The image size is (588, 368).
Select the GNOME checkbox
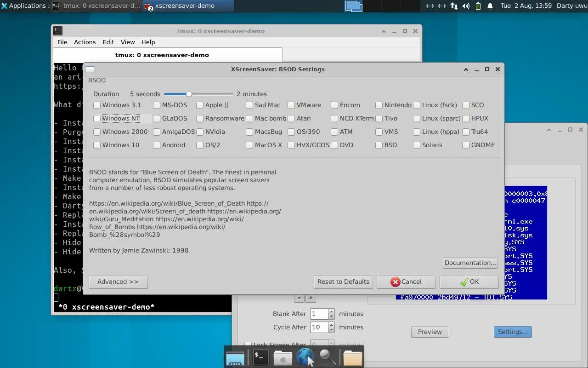click(x=466, y=145)
